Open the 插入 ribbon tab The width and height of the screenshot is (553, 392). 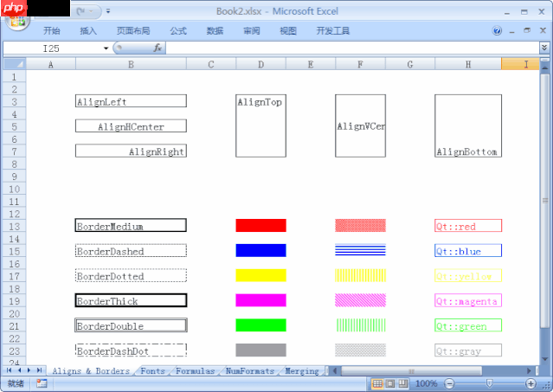pos(88,31)
